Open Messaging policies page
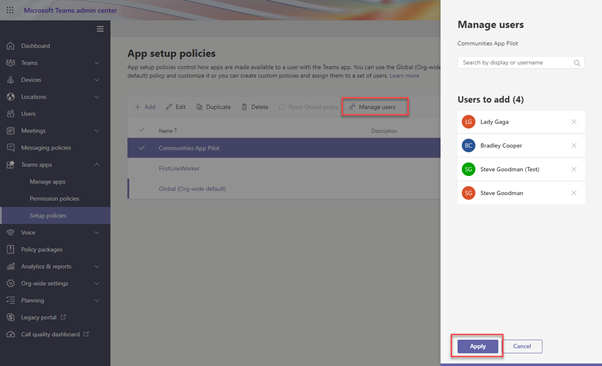Image resolution: width=602 pixels, height=366 pixels. 46,147
